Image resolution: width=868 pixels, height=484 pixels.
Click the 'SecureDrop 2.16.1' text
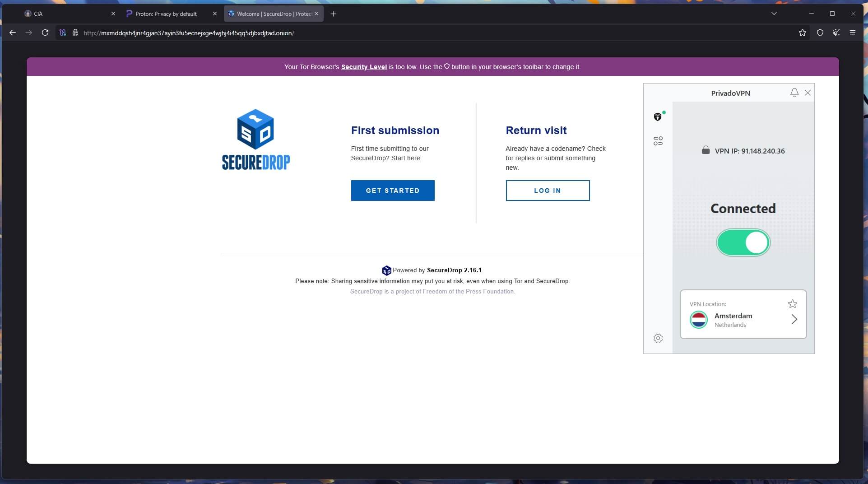pos(454,270)
